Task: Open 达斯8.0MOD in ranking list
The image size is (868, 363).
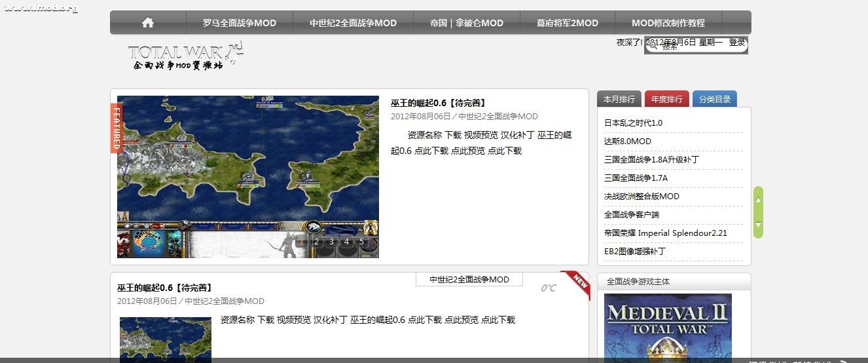Action: [x=628, y=141]
